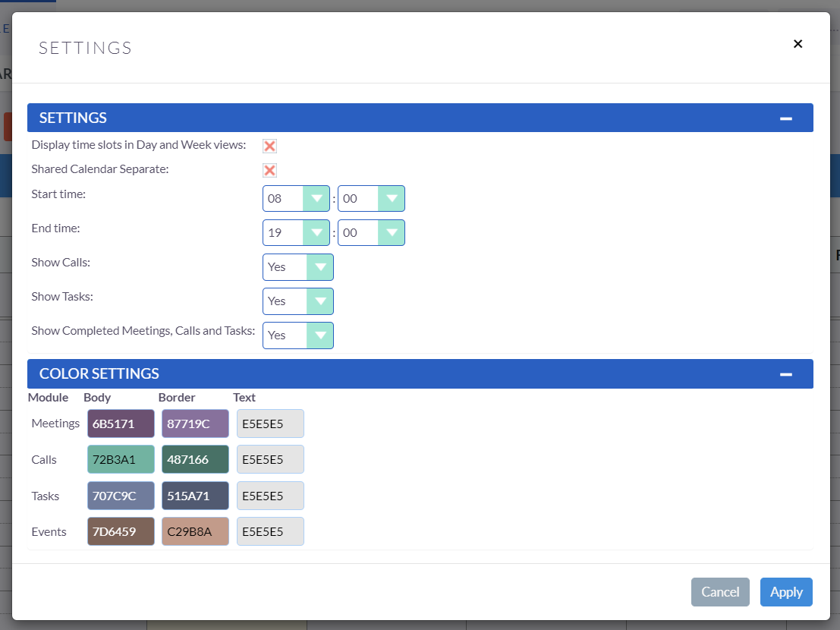Pick the Calls border color 487166

tap(195, 459)
